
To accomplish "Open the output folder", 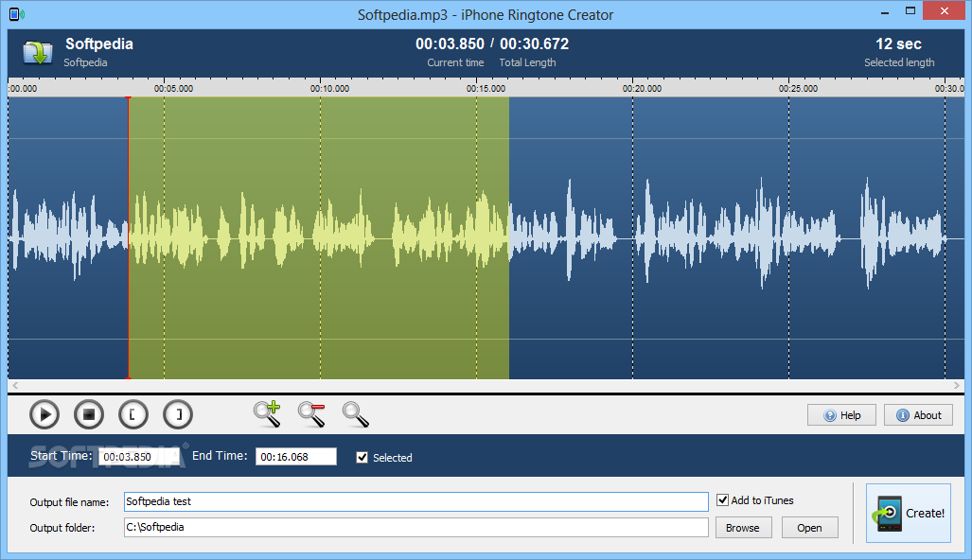I will (x=809, y=528).
